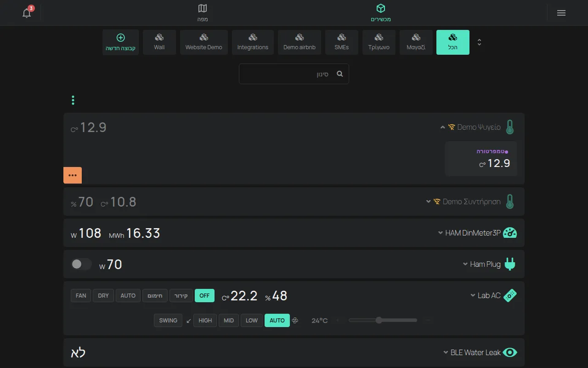588x368 pixels.
Task: Click the BLE Water Leak eye icon
Action: [510, 352]
